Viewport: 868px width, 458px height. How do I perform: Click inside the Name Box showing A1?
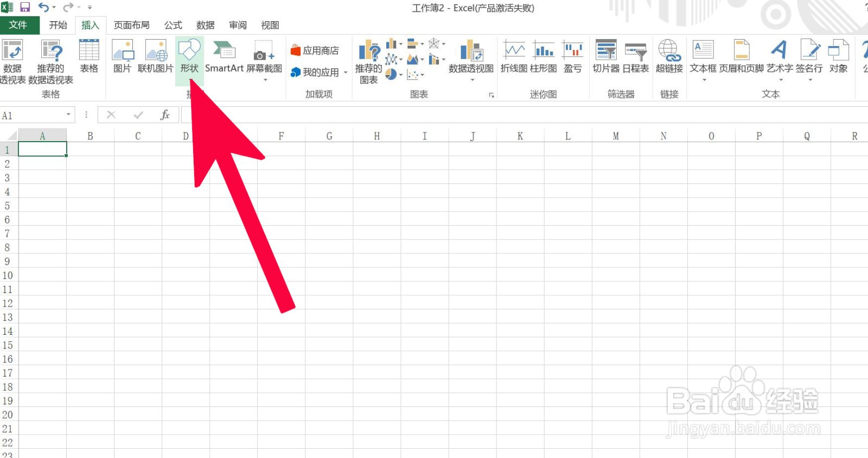pos(33,115)
